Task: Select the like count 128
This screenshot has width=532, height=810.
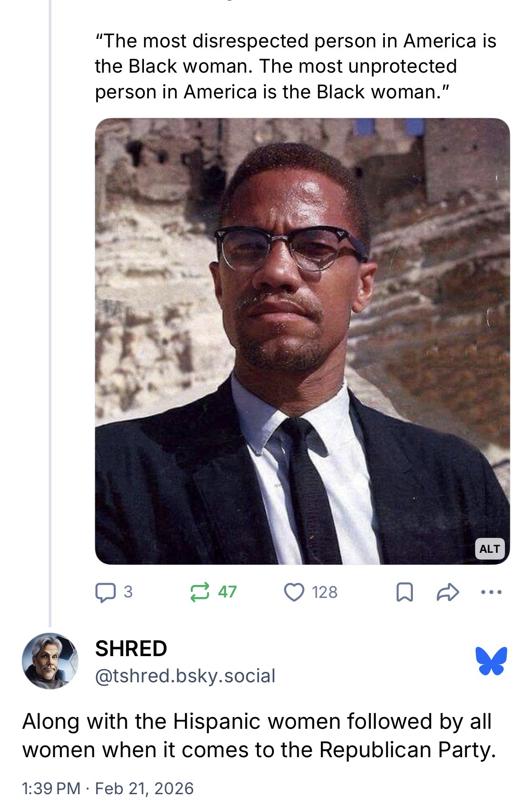Action: (324, 592)
